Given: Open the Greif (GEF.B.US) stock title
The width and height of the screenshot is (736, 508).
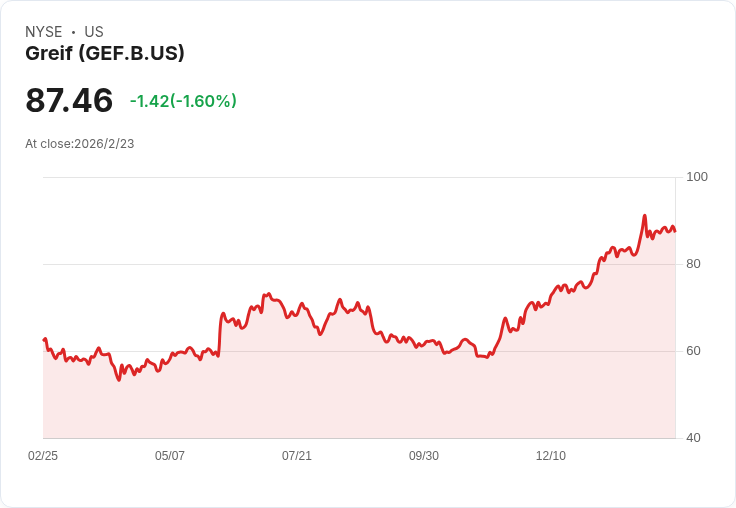Looking at the screenshot, I should (105, 54).
